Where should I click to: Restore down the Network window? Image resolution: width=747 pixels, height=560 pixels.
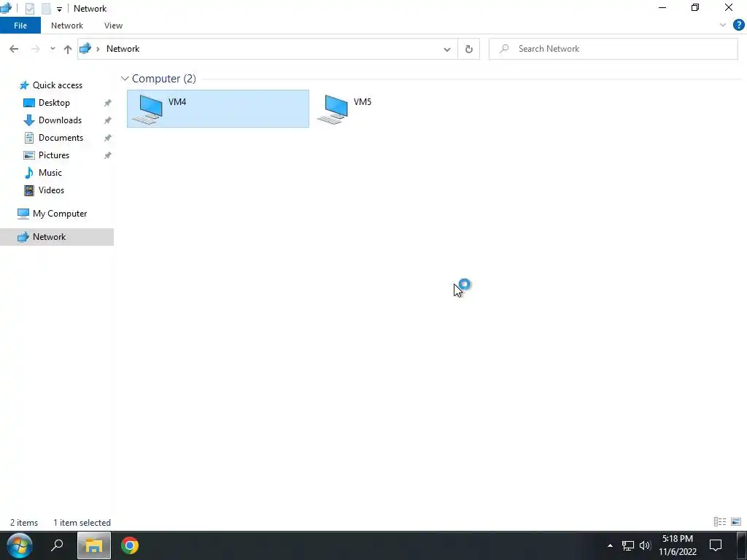695,7
